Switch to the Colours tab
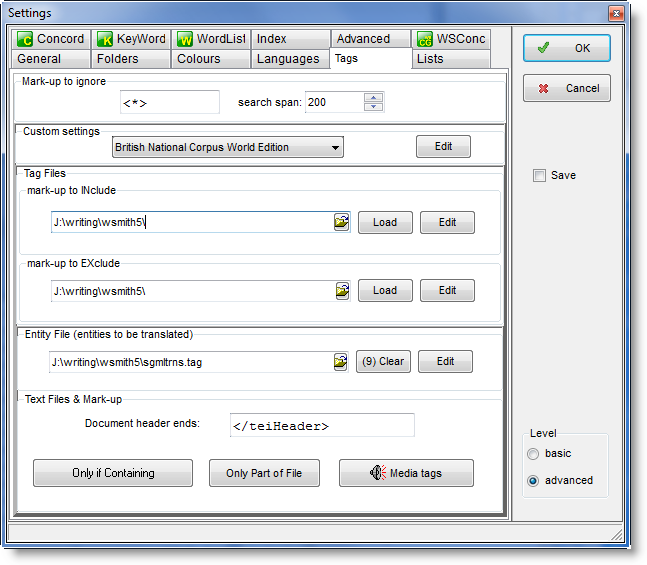The width and height of the screenshot is (647, 565). pyautogui.click(x=211, y=59)
